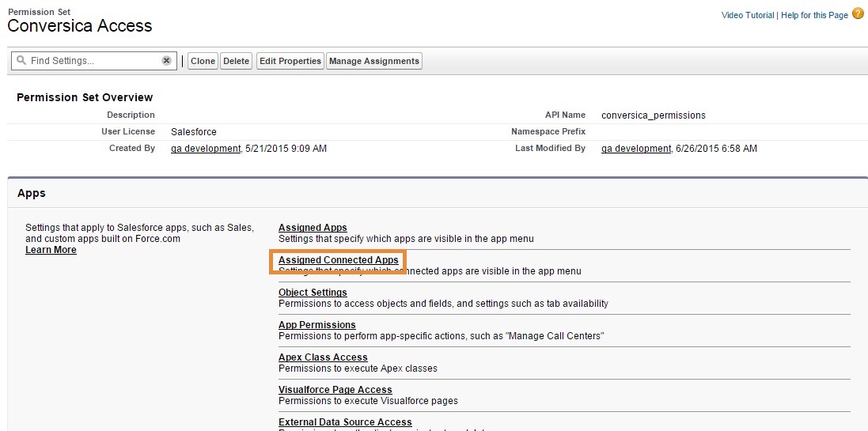
Task: Click the Conversica Access page title
Action: 80,26
